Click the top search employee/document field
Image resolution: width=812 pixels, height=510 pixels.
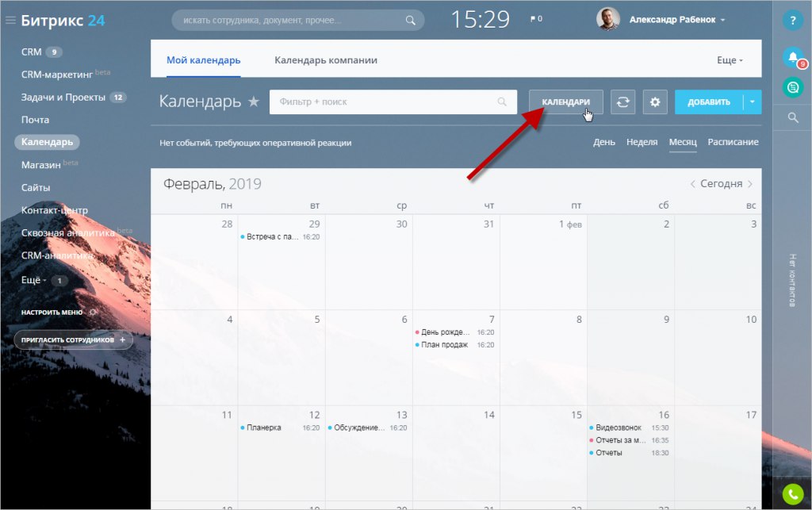(298, 20)
